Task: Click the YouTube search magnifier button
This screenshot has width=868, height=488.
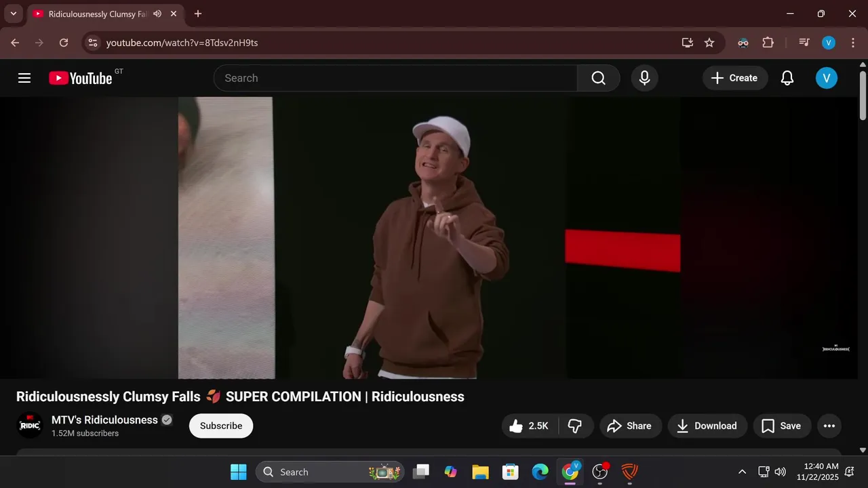Action: [x=598, y=78]
